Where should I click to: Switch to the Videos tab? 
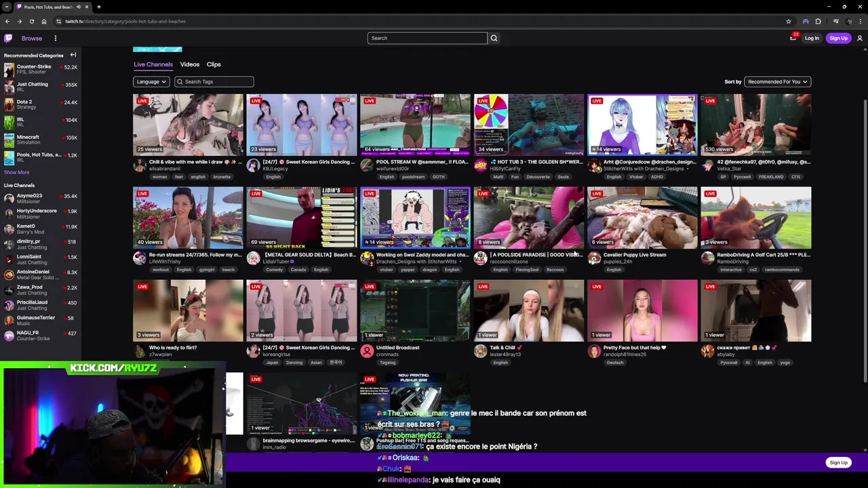(190, 64)
